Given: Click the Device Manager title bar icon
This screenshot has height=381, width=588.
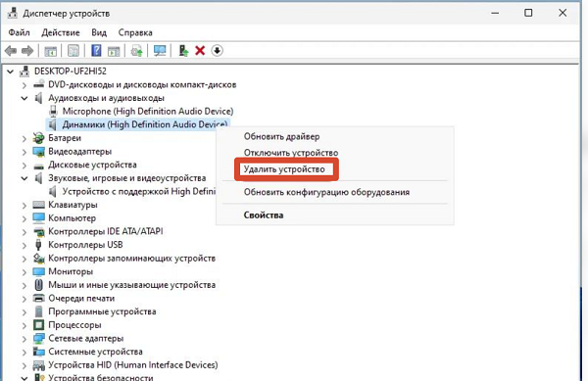Looking at the screenshot, I should pyautogui.click(x=13, y=13).
